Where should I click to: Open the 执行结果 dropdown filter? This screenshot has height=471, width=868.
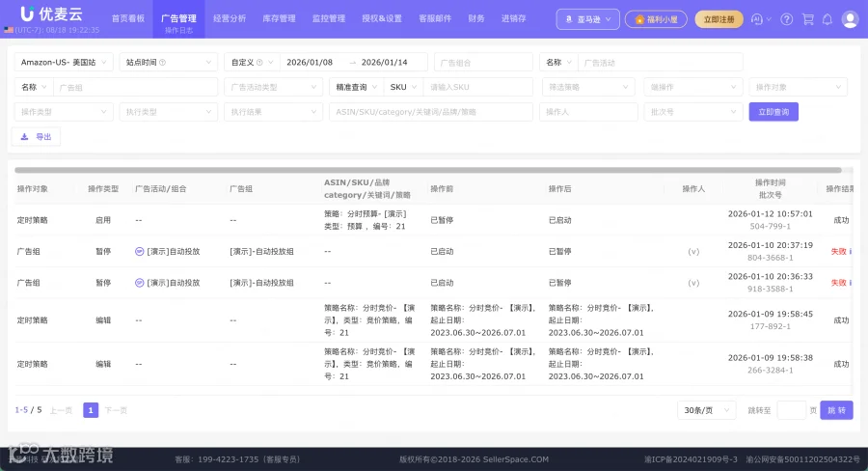pos(274,112)
